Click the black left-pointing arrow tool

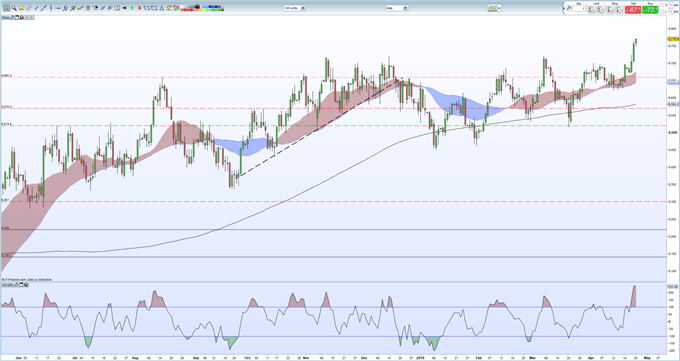(x=124, y=8)
